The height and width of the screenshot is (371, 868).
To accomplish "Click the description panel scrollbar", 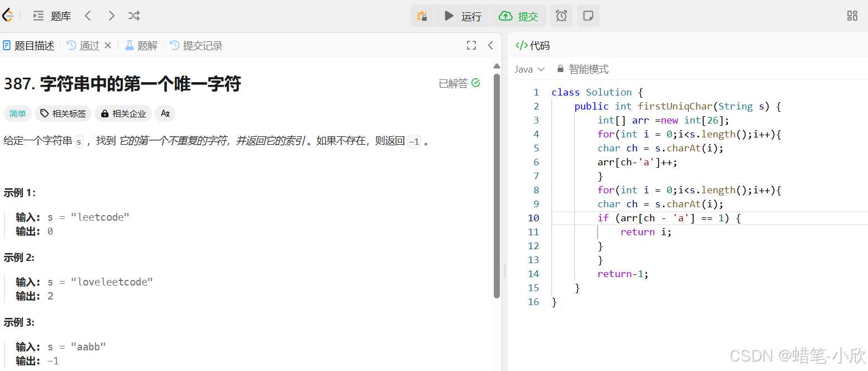I will [x=497, y=185].
